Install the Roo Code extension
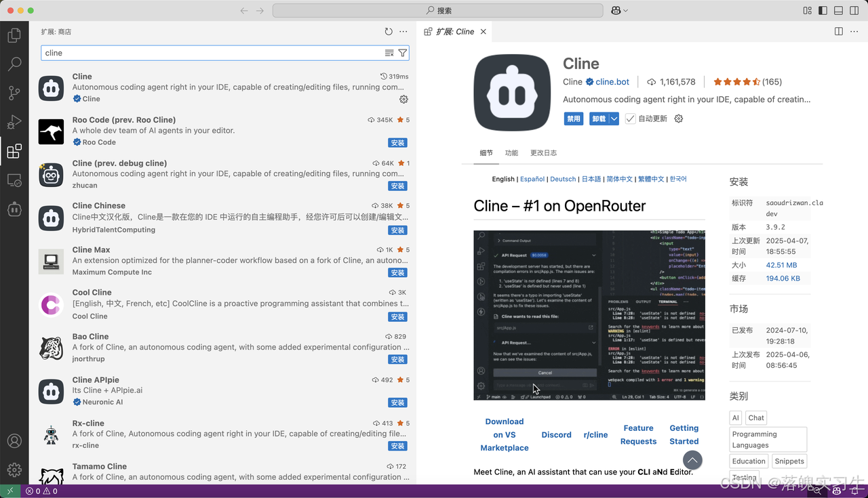 (x=398, y=143)
